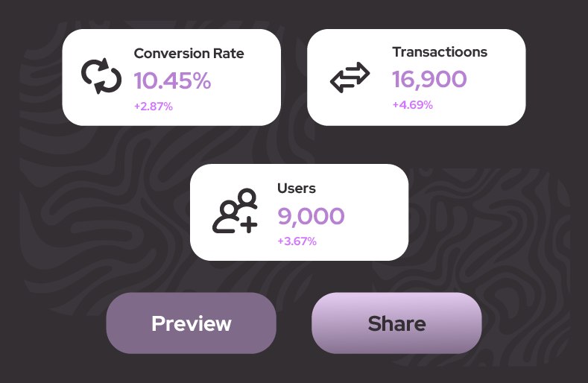Click the 16,900 transactions value
This screenshot has height=383, width=588.
pos(429,79)
